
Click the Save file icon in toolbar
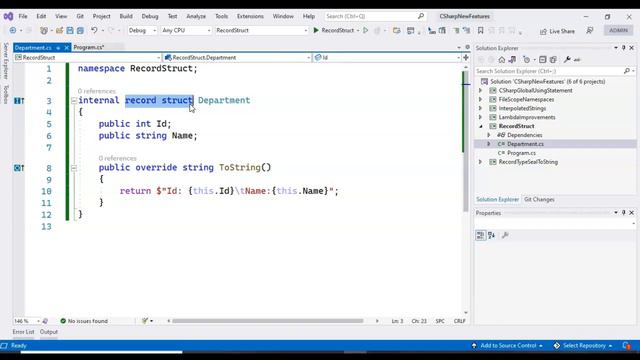click(x=70, y=31)
